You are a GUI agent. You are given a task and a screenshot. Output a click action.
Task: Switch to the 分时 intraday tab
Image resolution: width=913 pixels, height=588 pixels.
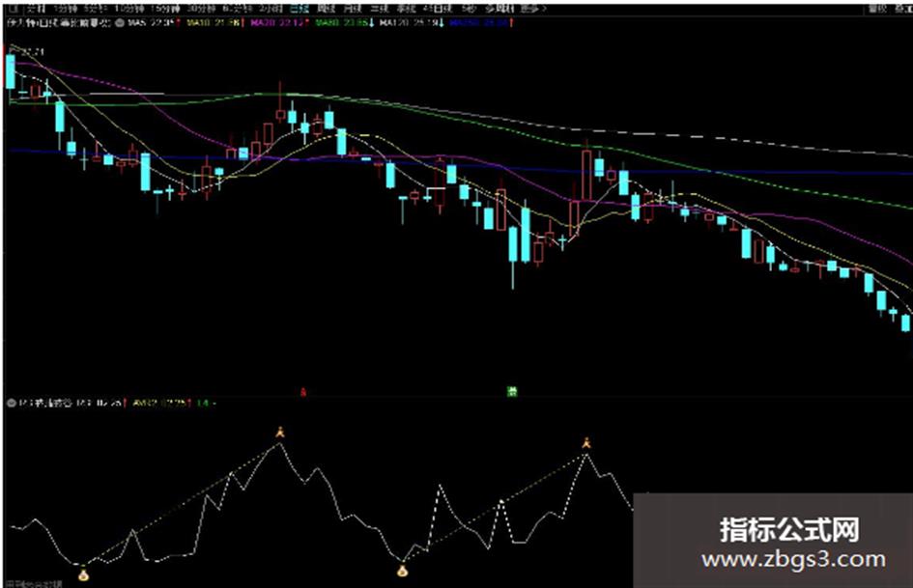(35, 9)
